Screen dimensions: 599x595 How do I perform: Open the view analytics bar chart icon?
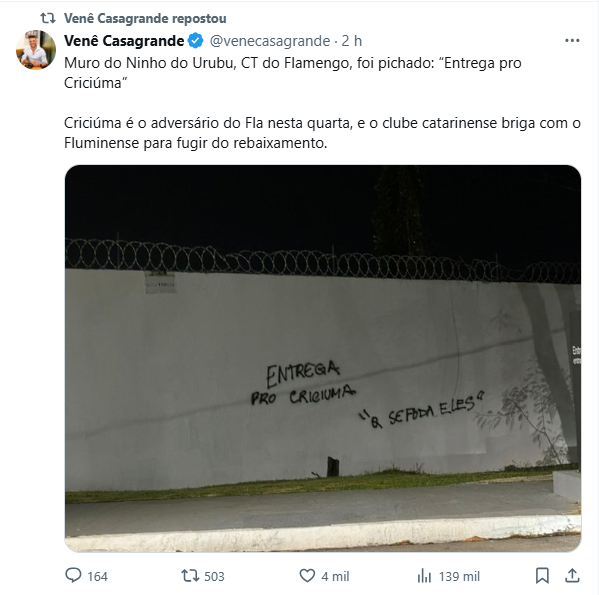click(424, 576)
